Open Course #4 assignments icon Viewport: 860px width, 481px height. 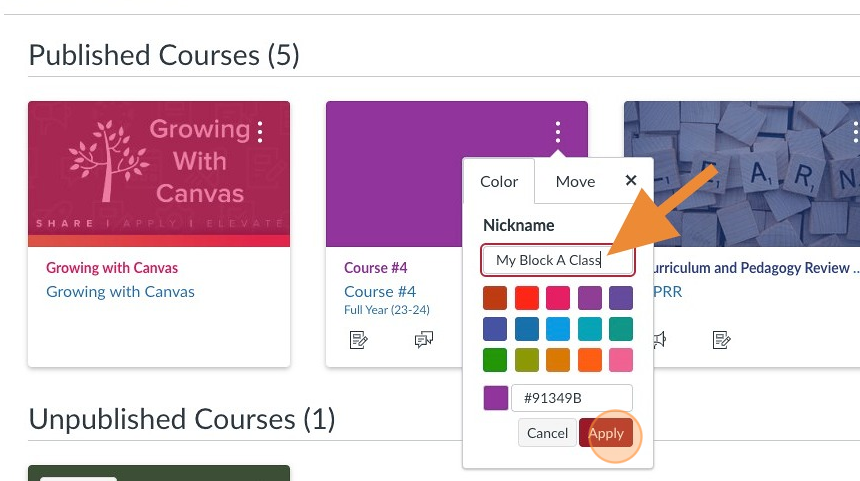click(359, 341)
